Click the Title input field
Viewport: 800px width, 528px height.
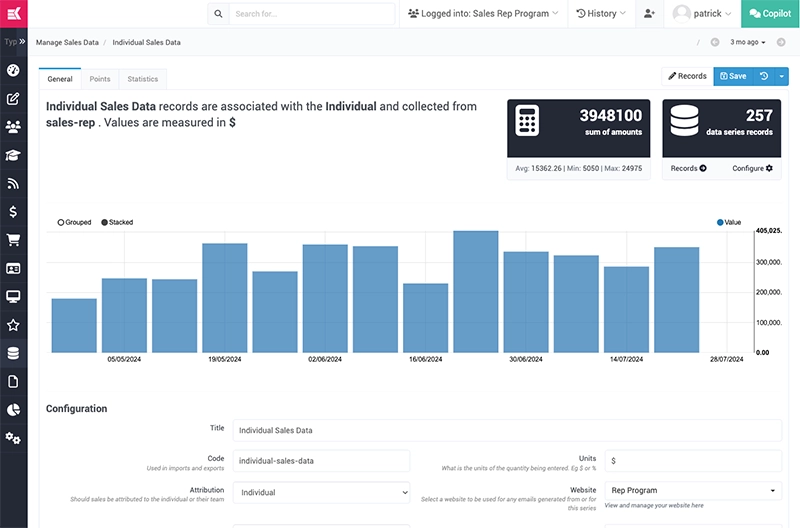tap(506, 430)
